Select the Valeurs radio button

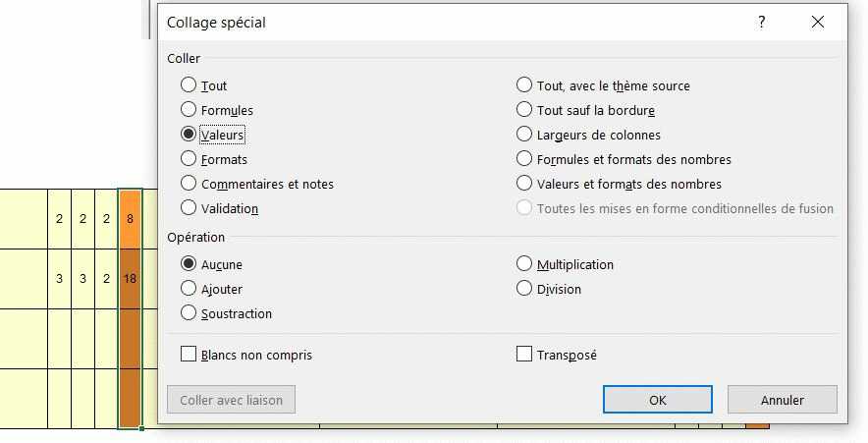click(189, 135)
